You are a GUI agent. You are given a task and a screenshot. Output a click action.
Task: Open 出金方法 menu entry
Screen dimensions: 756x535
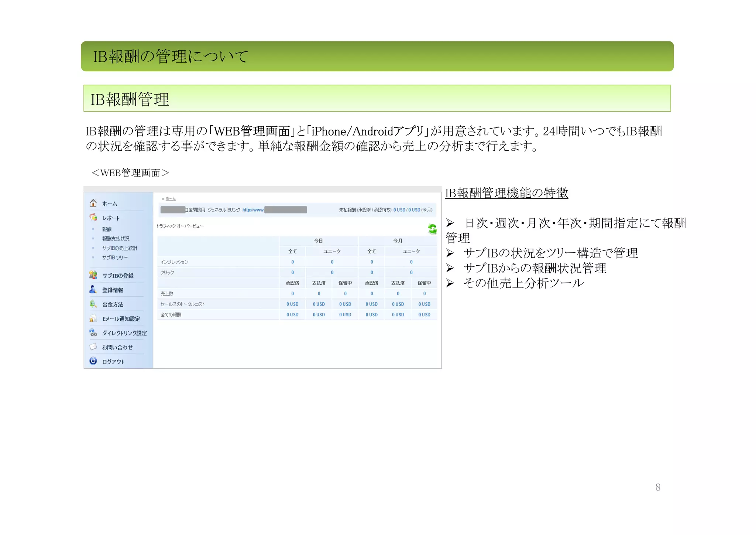pyautogui.click(x=113, y=304)
